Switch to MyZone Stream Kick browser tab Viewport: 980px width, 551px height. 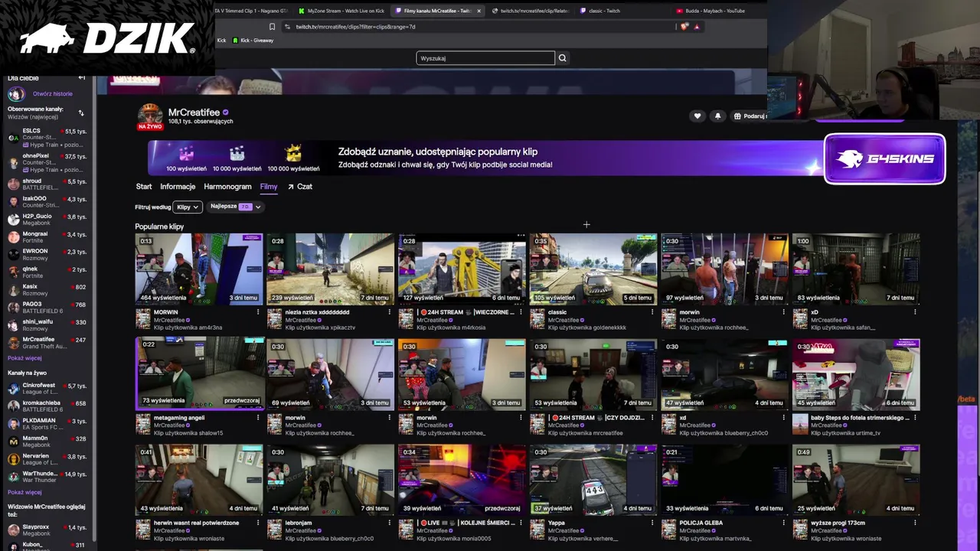[x=341, y=11]
